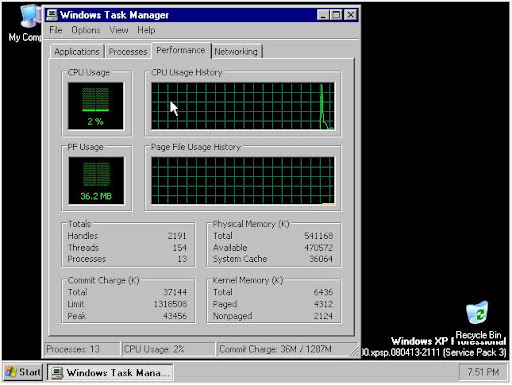The width and height of the screenshot is (512, 385).
Task: Open the View menu
Action: tap(119, 30)
